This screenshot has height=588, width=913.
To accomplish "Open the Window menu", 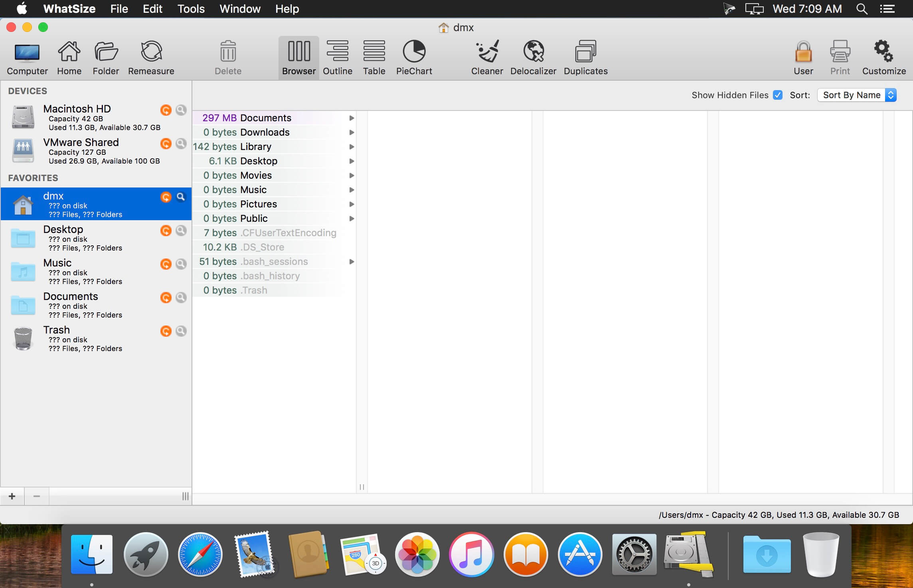I will (x=240, y=9).
